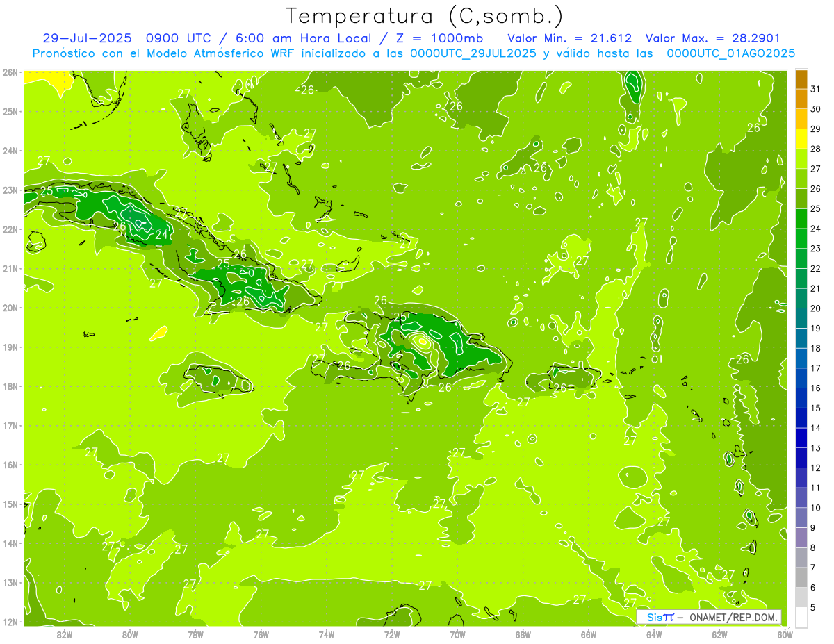Click the "12N" latitude axis label
The image size is (834, 644).
tap(10, 622)
